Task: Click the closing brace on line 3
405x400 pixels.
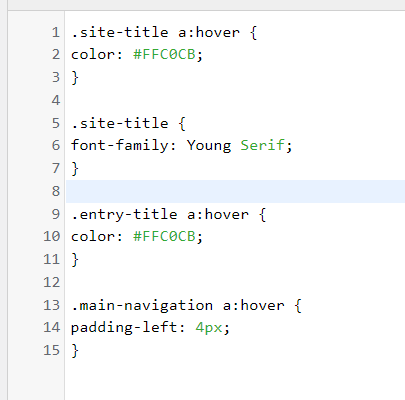Action: (x=75, y=77)
